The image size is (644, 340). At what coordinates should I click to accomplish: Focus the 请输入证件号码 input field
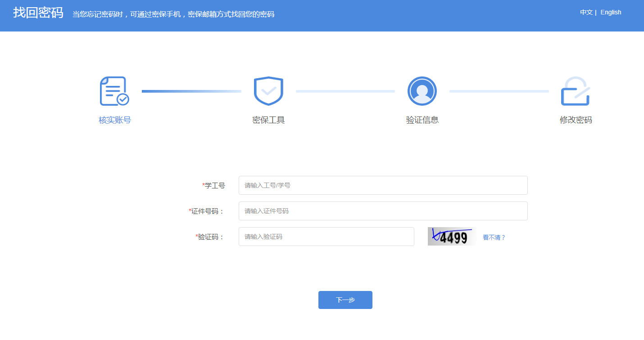[383, 211]
